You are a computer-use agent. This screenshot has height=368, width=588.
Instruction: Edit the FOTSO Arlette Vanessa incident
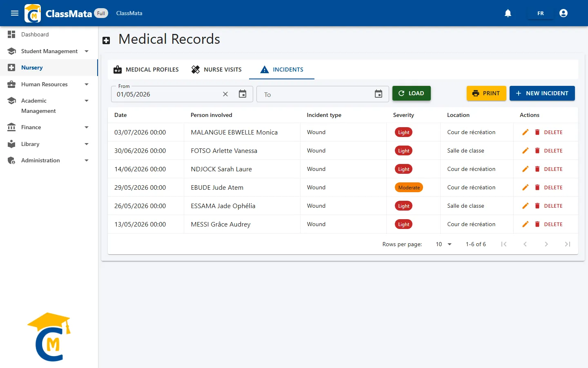[x=526, y=150]
